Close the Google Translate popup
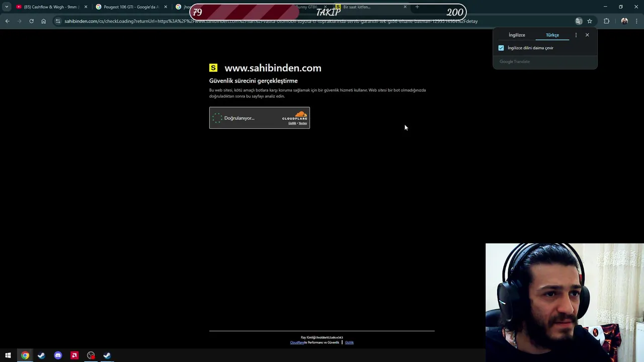 [x=587, y=35]
